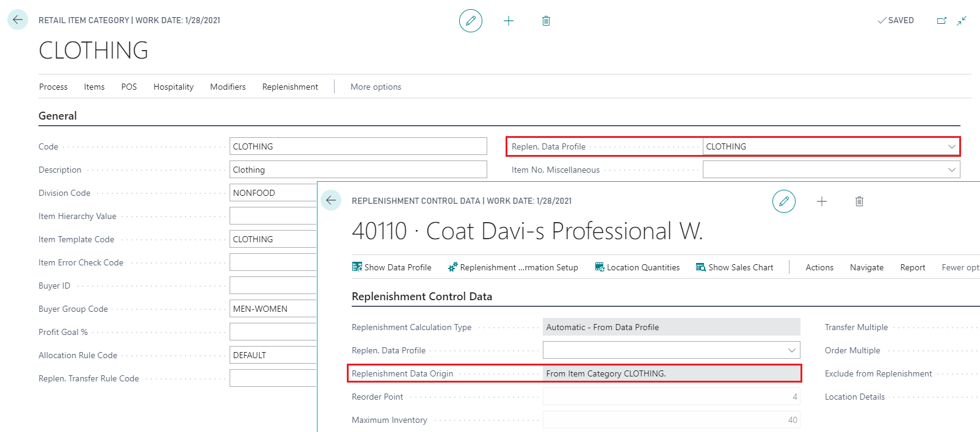This screenshot has height=432, width=980.
Task: Click plus icon to add new category
Action: (x=508, y=21)
